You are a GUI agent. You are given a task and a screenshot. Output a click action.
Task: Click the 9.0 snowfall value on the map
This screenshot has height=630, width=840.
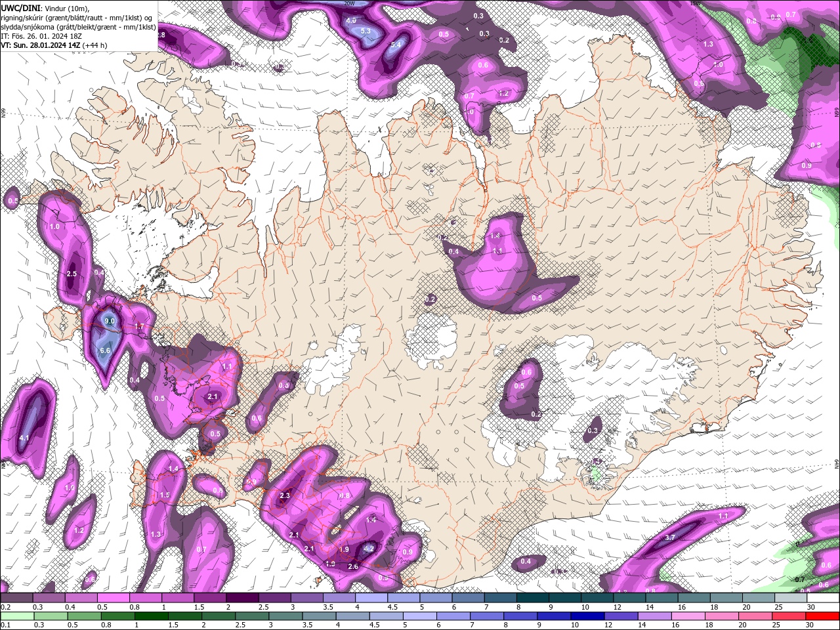[x=110, y=321]
